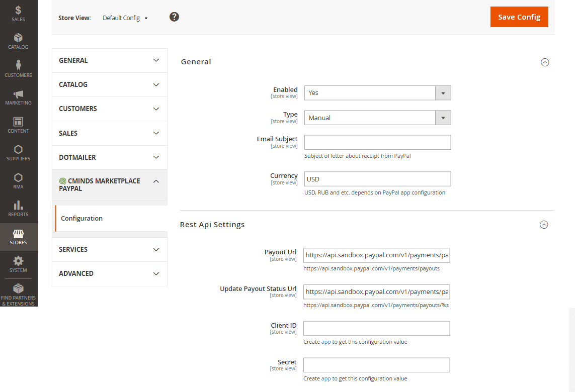
Task: Open the System gear menu
Action: tap(19, 264)
